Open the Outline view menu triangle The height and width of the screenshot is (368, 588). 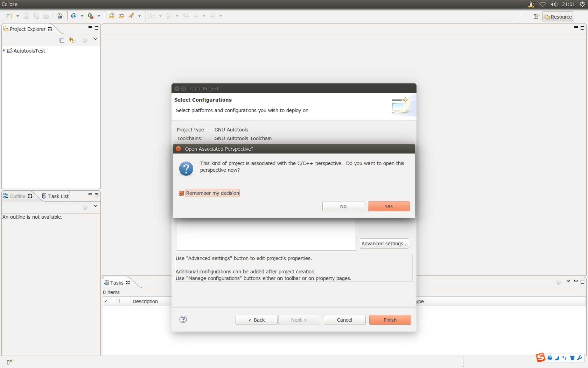95,206
